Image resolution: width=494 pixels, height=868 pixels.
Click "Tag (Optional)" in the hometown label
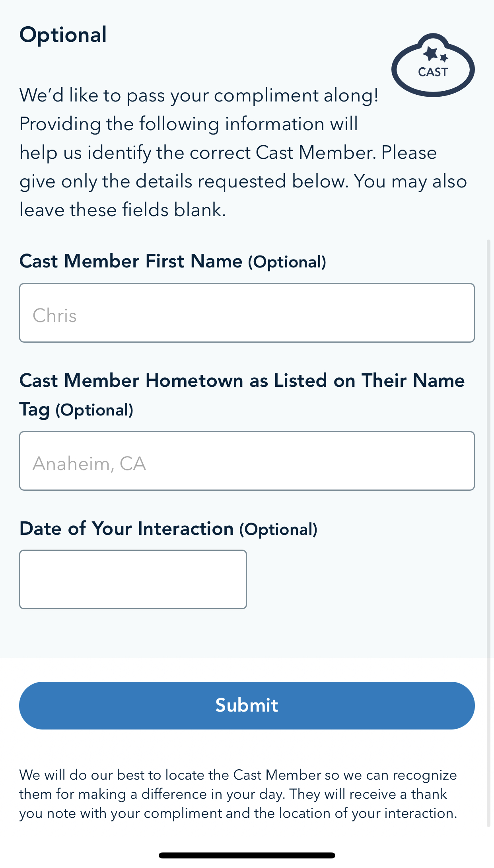point(76,410)
